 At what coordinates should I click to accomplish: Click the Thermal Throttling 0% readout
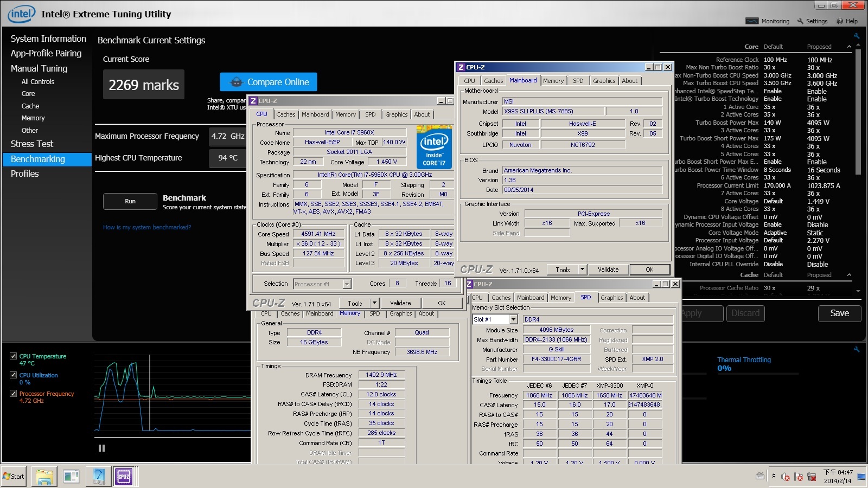[x=724, y=368]
